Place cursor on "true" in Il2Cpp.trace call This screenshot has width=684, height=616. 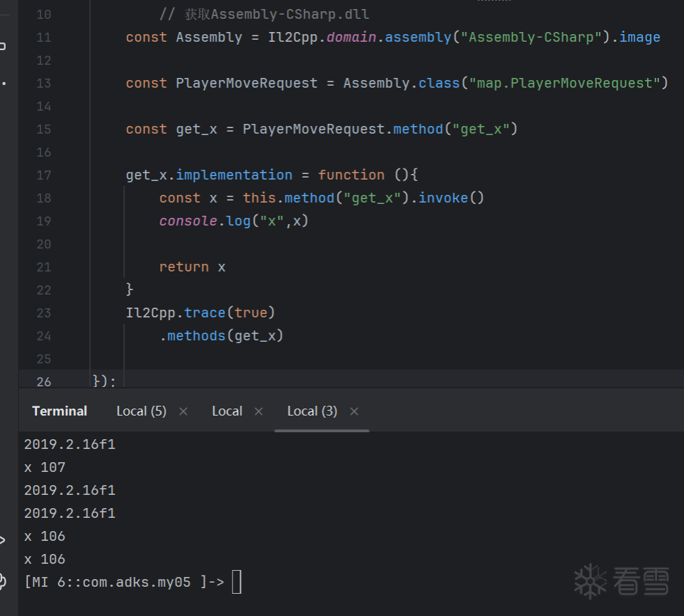point(251,313)
